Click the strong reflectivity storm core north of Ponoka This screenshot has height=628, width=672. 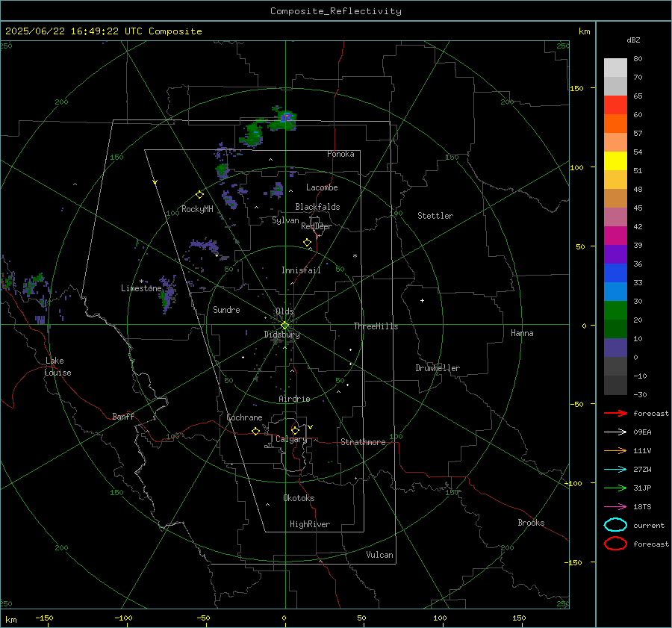click(287, 116)
